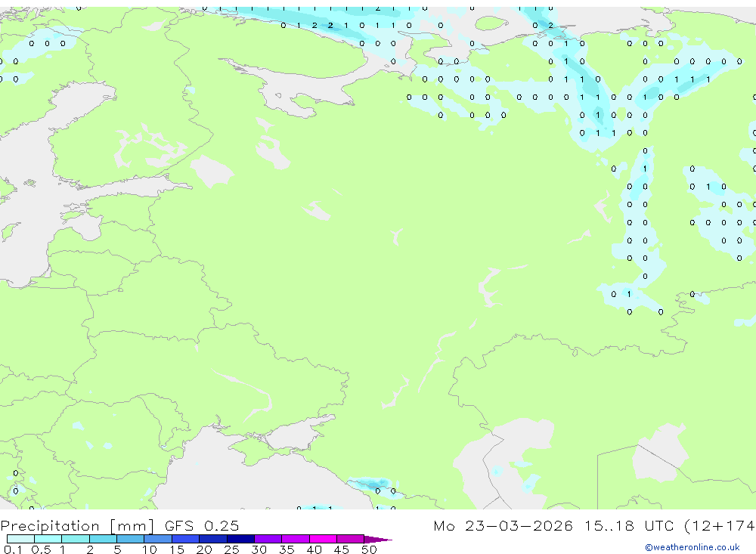This screenshot has width=756, height=554.
Task: Click the '35' legend scale label
Action: tap(287, 549)
